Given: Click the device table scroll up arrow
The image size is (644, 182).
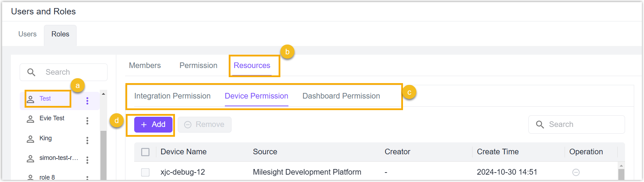Looking at the screenshot, I should click(x=621, y=166).
